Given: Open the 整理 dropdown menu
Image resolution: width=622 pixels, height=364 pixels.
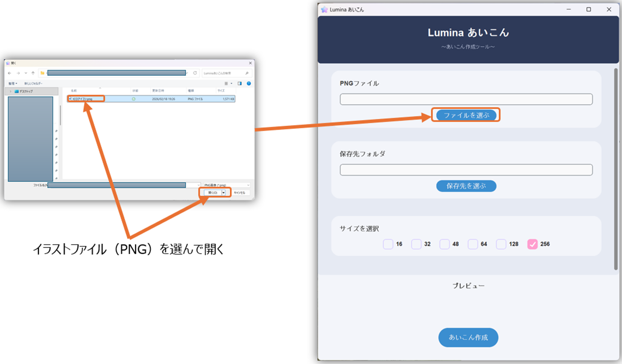Looking at the screenshot, I should (13, 84).
